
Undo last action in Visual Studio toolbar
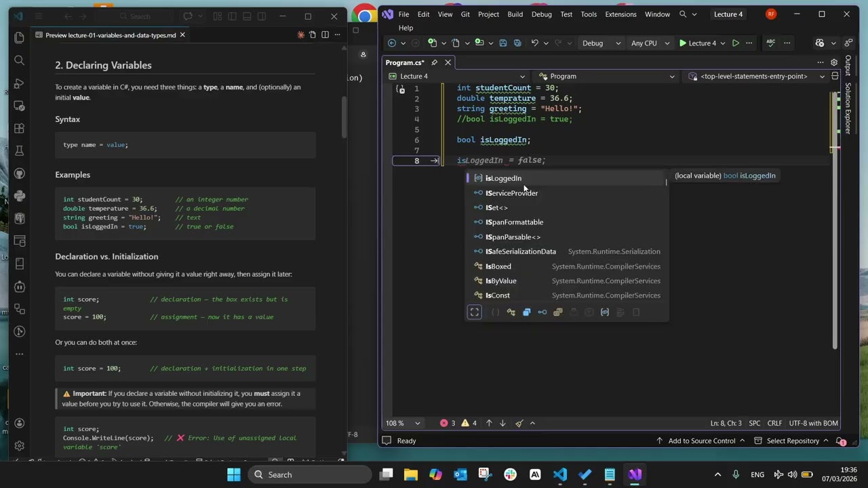point(534,43)
